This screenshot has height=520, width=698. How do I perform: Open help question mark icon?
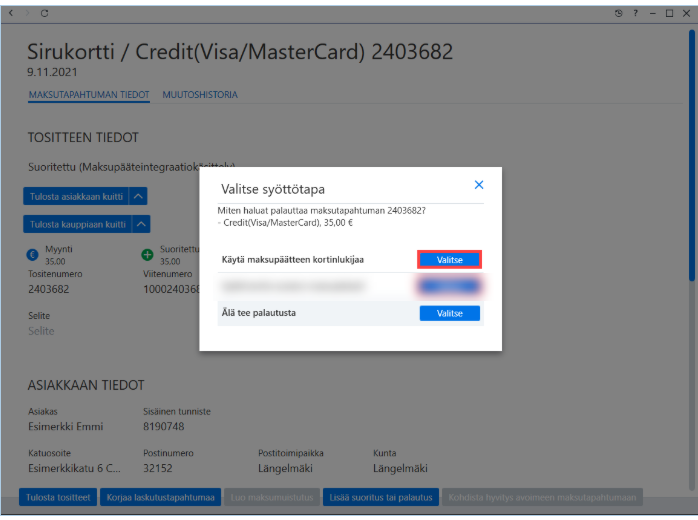[x=636, y=13]
